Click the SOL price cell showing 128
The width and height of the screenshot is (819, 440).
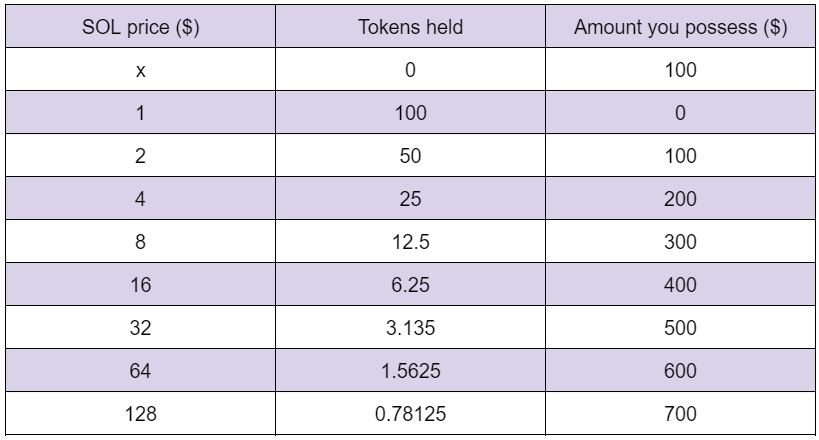coord(141,413)
